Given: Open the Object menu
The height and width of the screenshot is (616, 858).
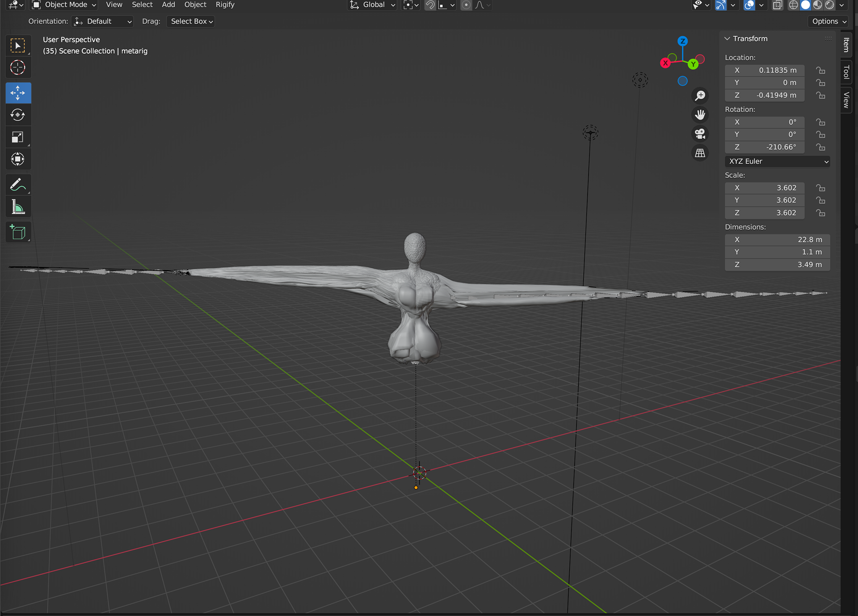Looking at the screenshot, I should [195, 5].
